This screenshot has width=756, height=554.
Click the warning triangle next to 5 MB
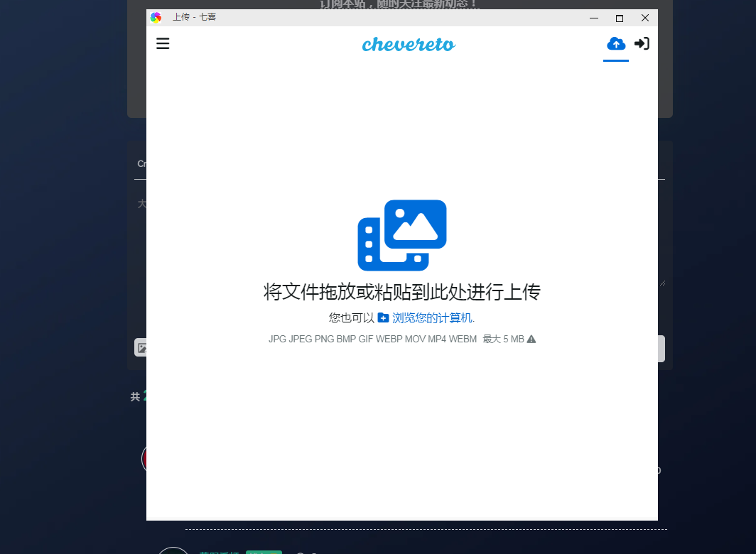[x=531, y=340]
